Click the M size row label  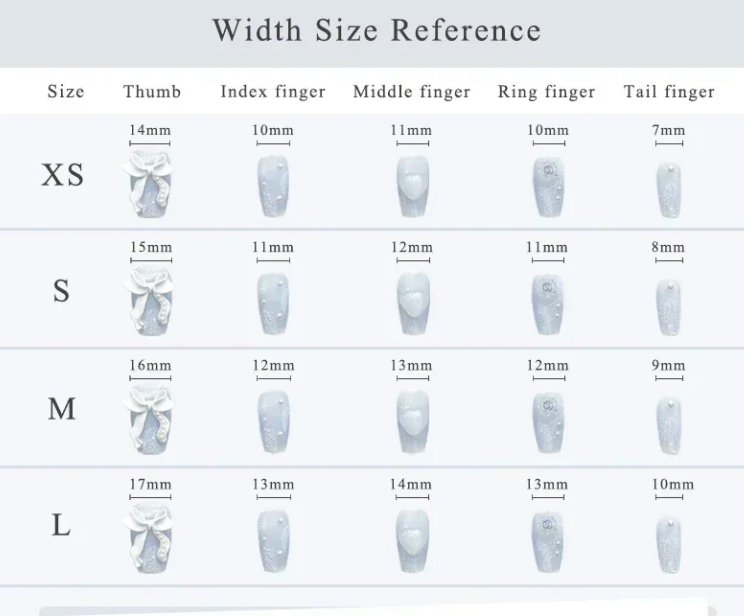tap(62, 409)
